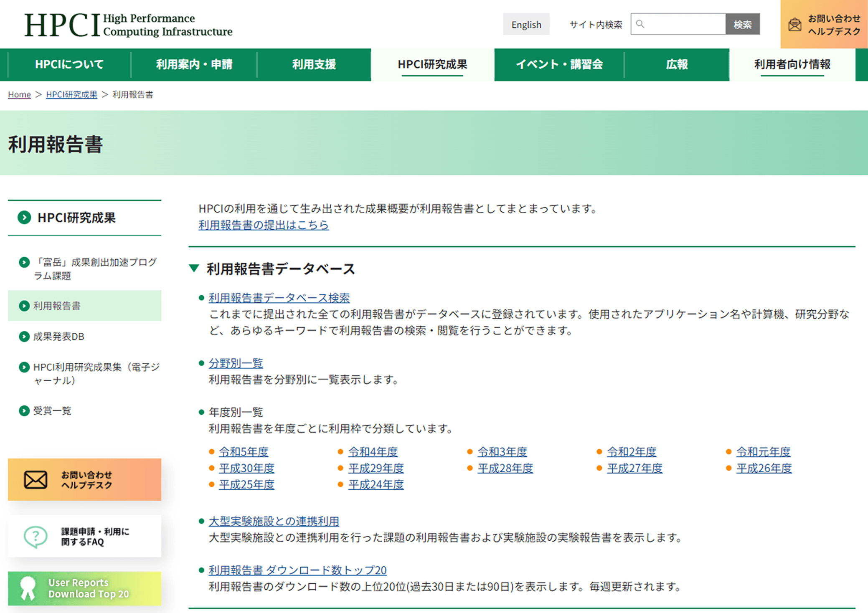The width and height of the screenshot is (868, 613).
Task: Click the helpdesk envelope icon in header
Action: point(794,25)
